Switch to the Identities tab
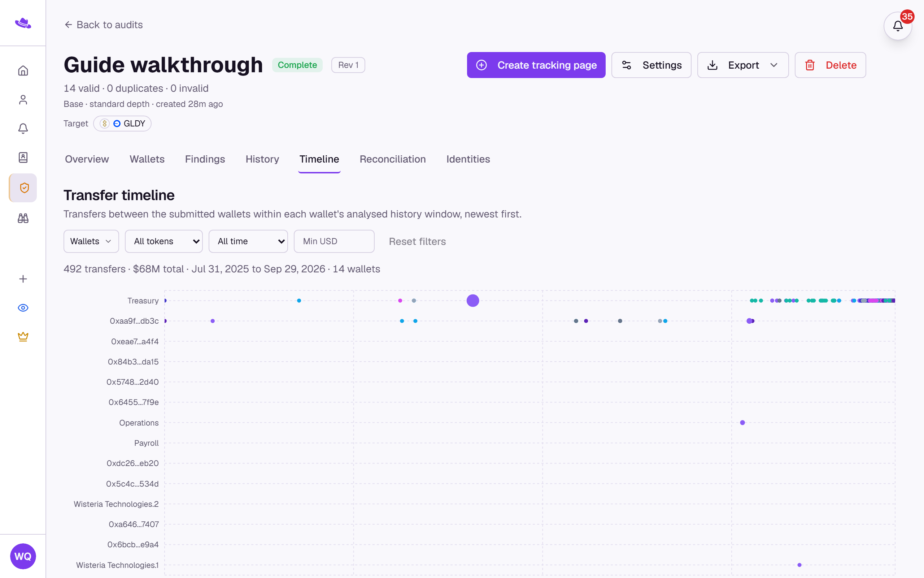This screenshot has width=924, height=578. 468,159
